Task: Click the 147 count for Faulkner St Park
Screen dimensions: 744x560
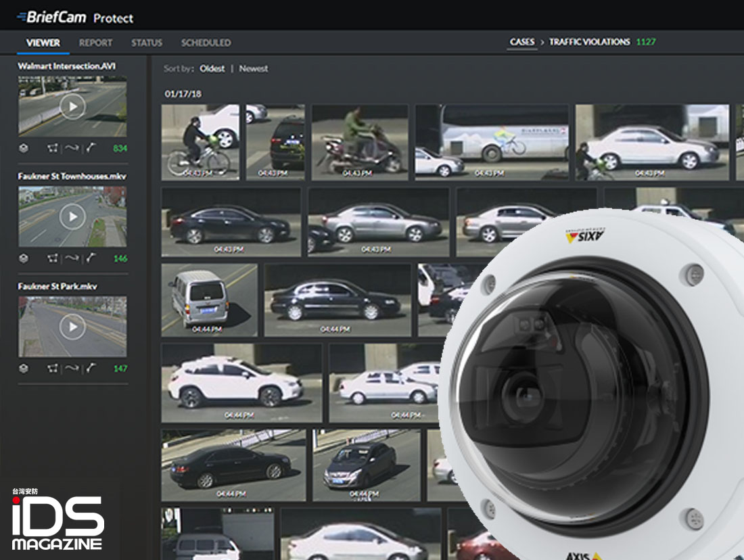Action: 120,369
